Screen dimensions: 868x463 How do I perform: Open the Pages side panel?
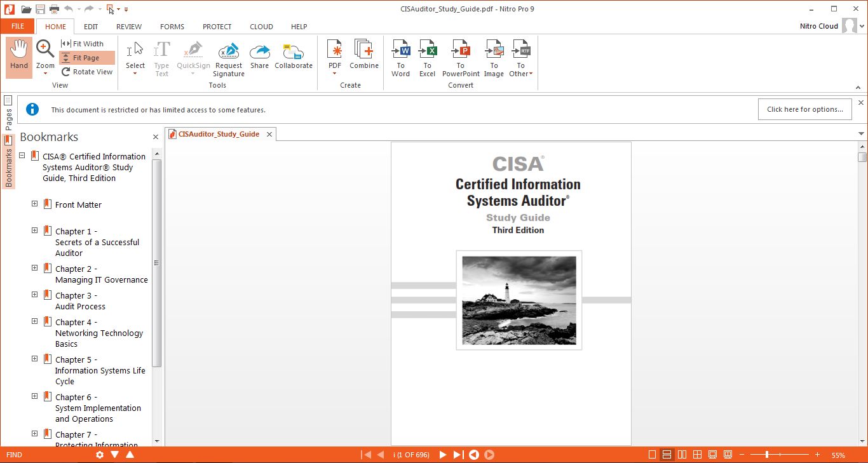click(x=8, y=113)
